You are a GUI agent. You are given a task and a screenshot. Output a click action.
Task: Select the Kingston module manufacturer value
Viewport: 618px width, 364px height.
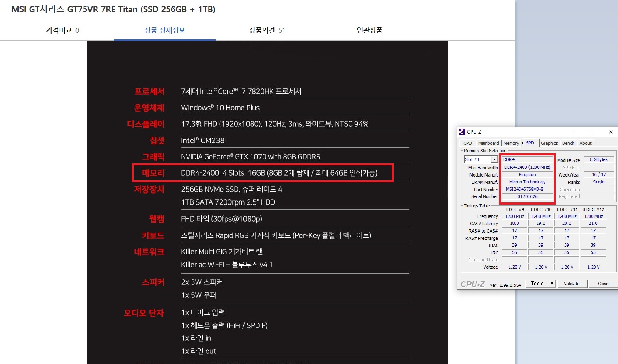pos(528,174)
